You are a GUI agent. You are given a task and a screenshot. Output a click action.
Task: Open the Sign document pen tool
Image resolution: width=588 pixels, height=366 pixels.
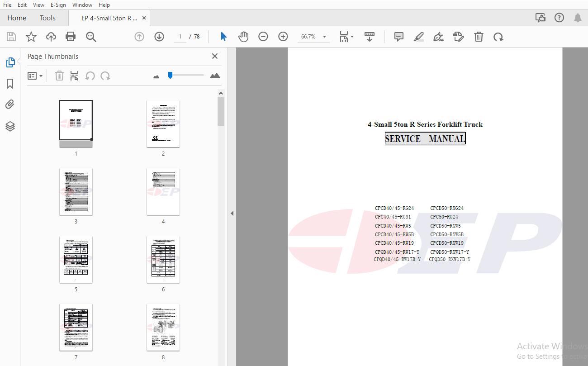tap(438, 37)
